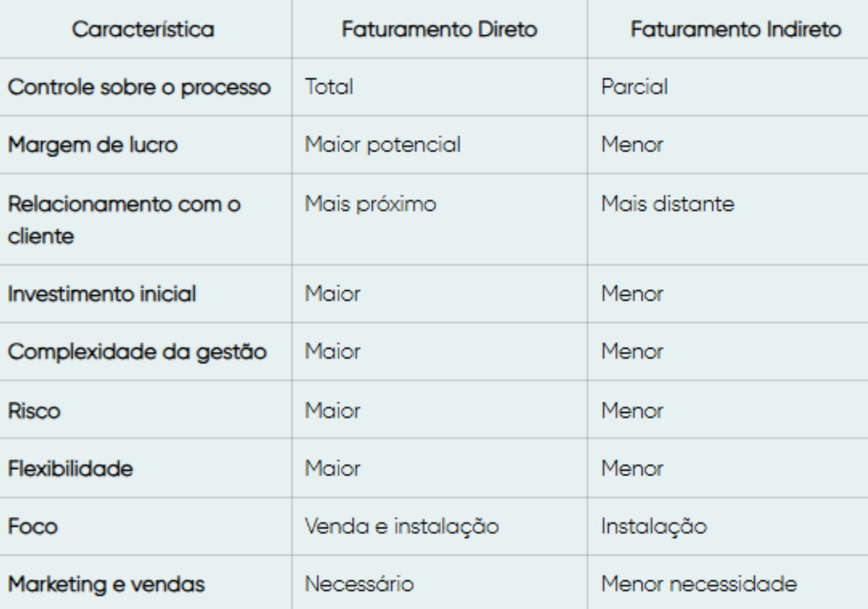Select the Mais distante cell
This screenshot has height=609, width=868.
point(667,204)
